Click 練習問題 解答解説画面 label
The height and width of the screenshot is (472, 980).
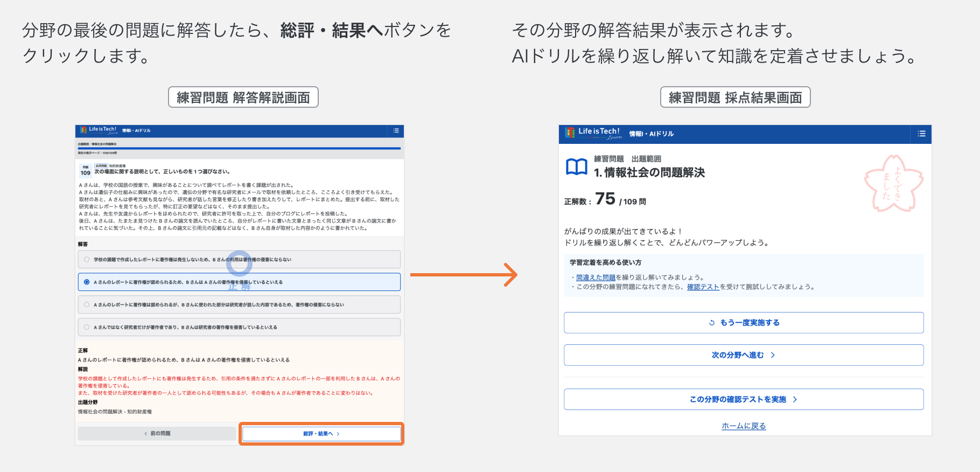pos(243,98)
